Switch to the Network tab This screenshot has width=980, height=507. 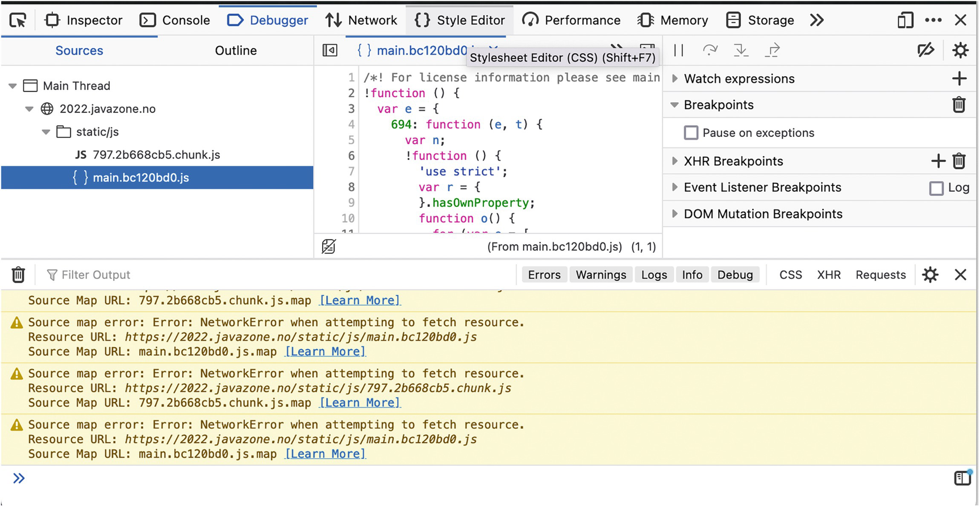[x=361, y=20]
